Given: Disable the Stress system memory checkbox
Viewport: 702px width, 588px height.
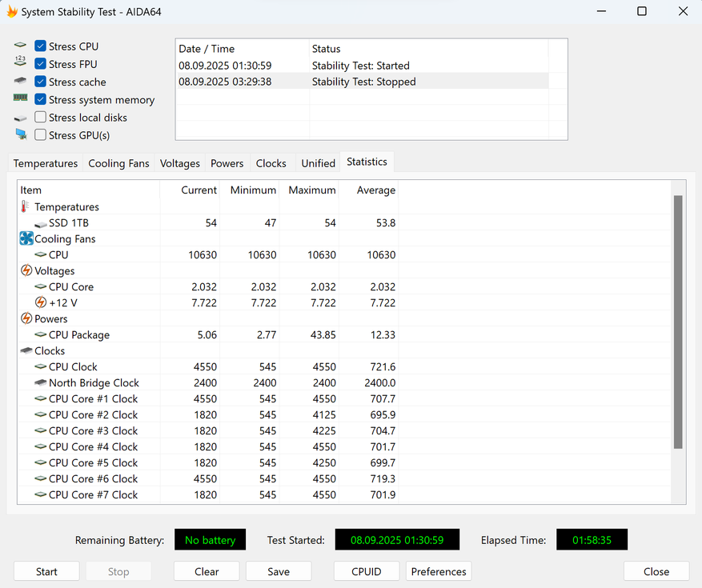Looking at the screenshot, I should pyautogui.click(x=41, y=100).
